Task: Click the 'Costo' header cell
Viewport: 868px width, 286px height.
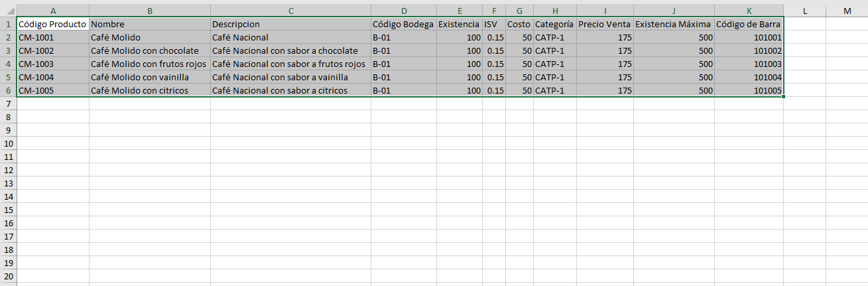Action: coord(519,24)
